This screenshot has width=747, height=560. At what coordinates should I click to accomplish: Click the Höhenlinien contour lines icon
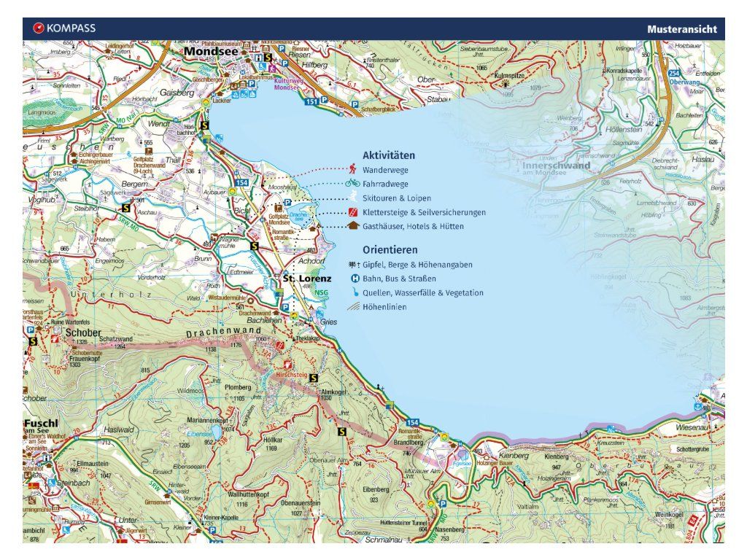tap(354, 307)
